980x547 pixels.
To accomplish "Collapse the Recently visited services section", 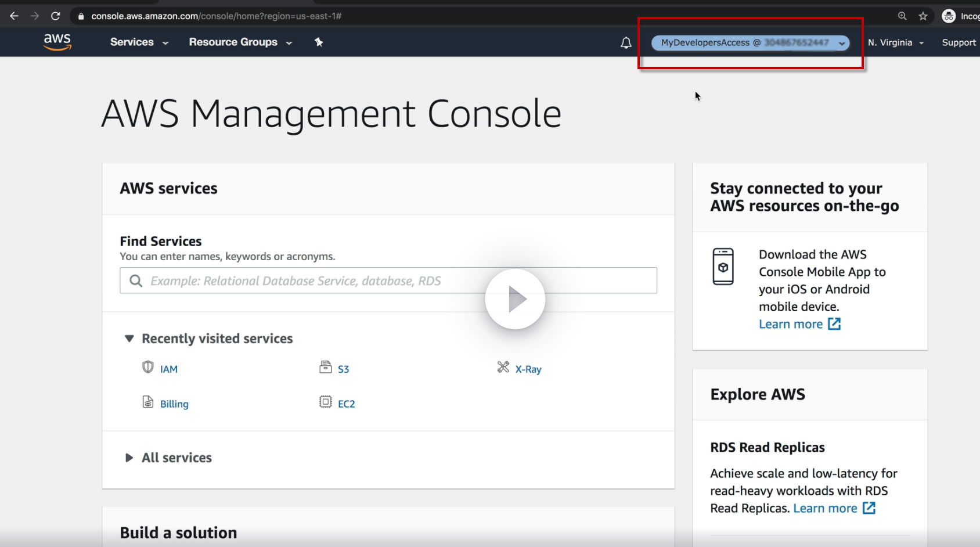I will pyautogui.click(x=129, y=339).
